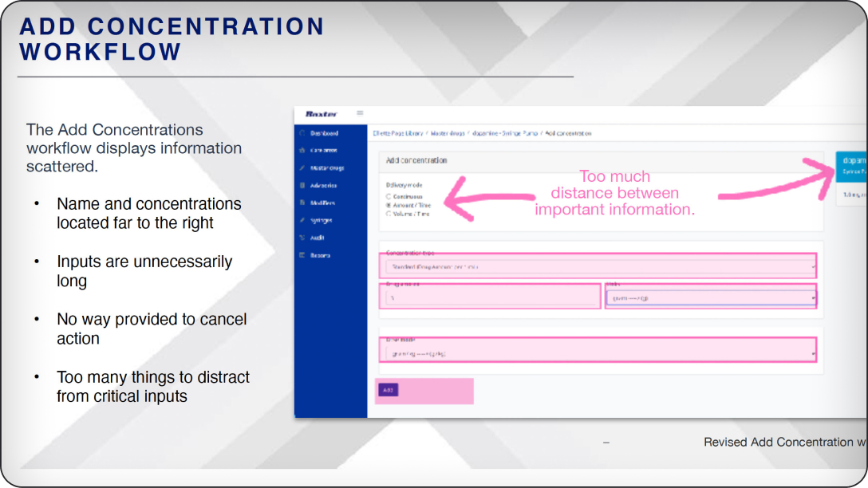The width and height of the screenshot is (868, 488).
Task: Select the Amount / Time delivery mode
Action: [x=389, y=205]
